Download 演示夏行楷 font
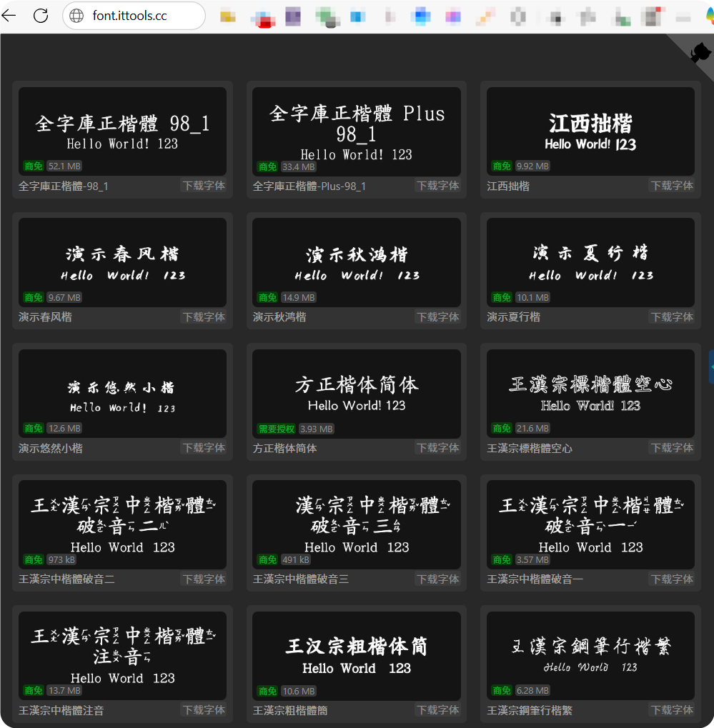The width and height of the screenshot is (714, 728). (672, 317)
